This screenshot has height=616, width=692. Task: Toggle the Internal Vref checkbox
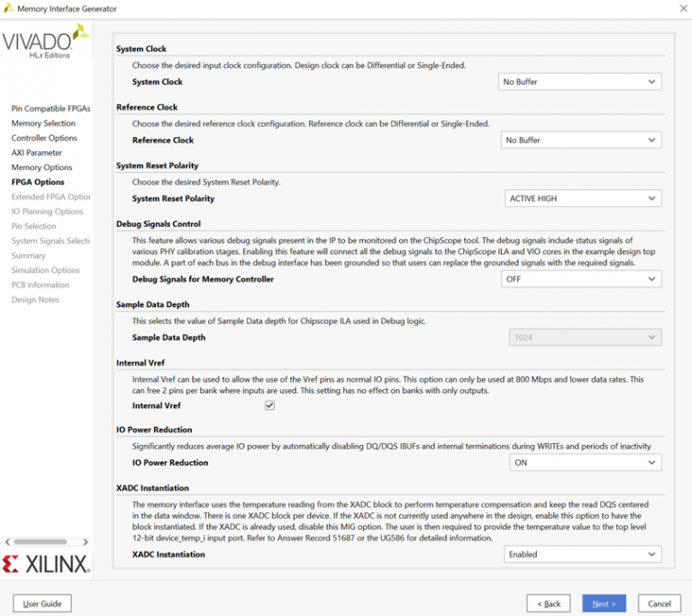click(269, 406)
